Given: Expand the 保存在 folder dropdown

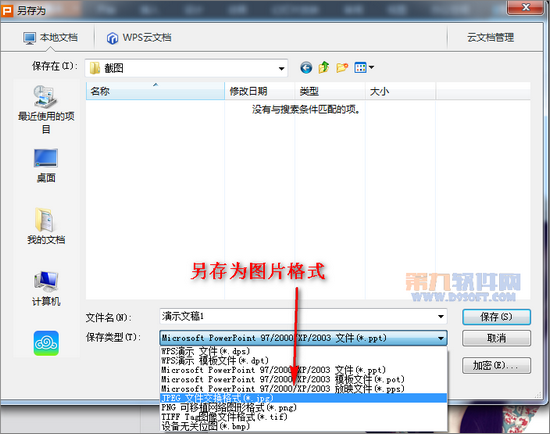Looking at the screenshot, I should 281,68.
